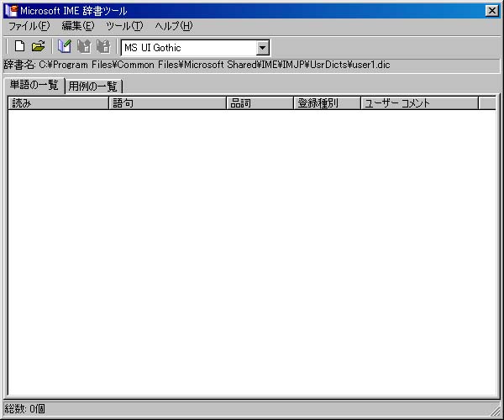
Task: Open a dictionary with the folder icon
Action: 39,46
